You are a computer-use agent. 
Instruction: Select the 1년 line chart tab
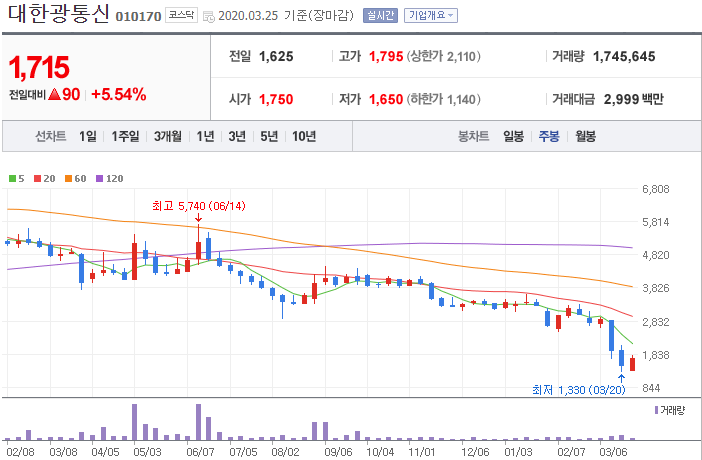205,136
